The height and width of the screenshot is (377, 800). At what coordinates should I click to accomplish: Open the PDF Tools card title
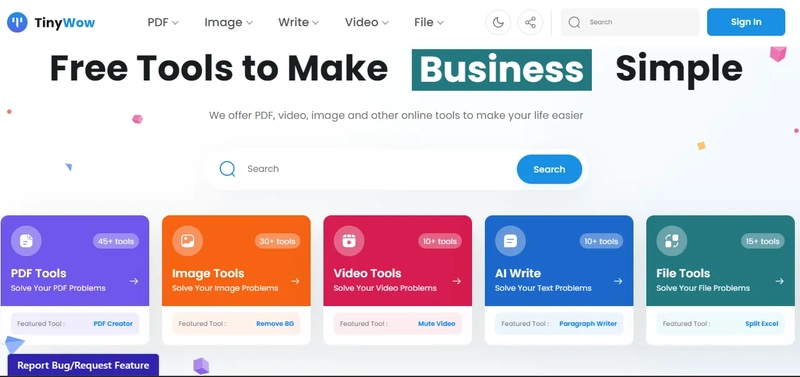point(39,273)
